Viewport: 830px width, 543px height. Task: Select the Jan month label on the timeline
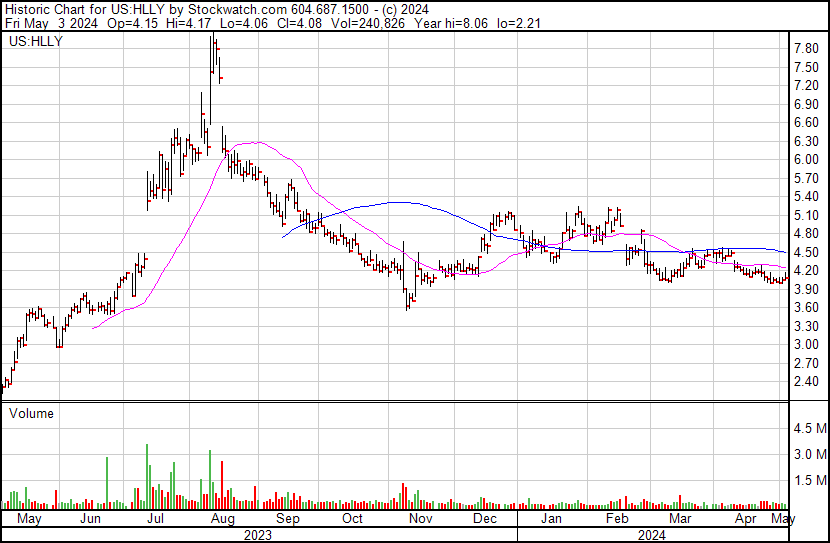click(550, 520)
